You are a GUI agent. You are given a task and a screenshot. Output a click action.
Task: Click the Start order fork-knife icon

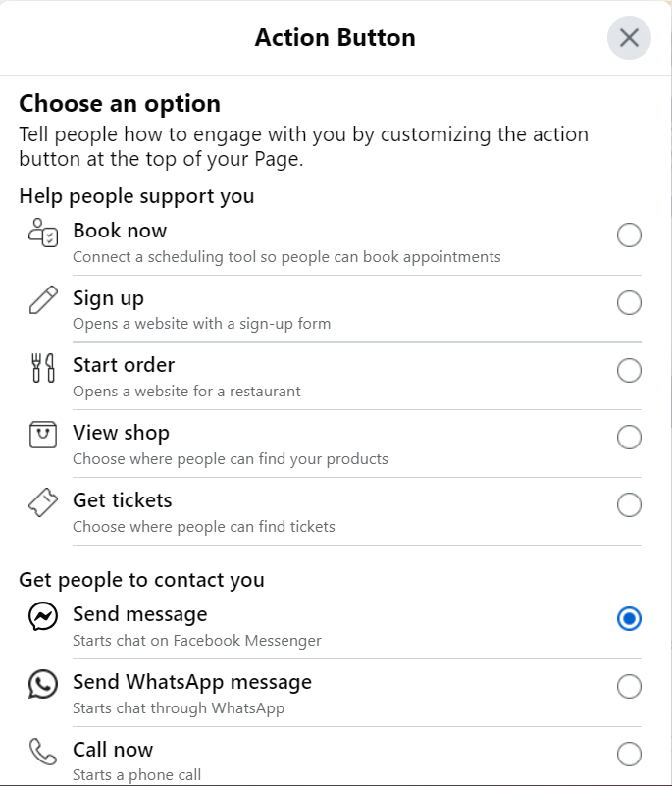44,368
